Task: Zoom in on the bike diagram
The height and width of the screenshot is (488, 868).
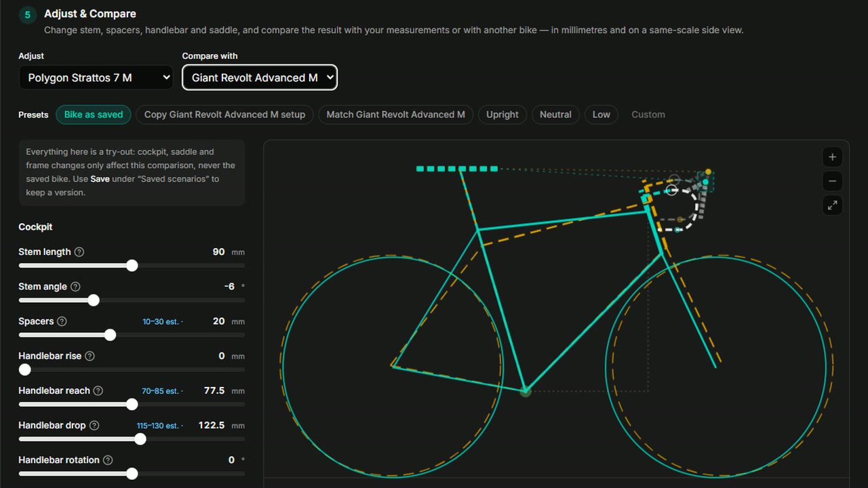Action: click(x=832, y=157)
